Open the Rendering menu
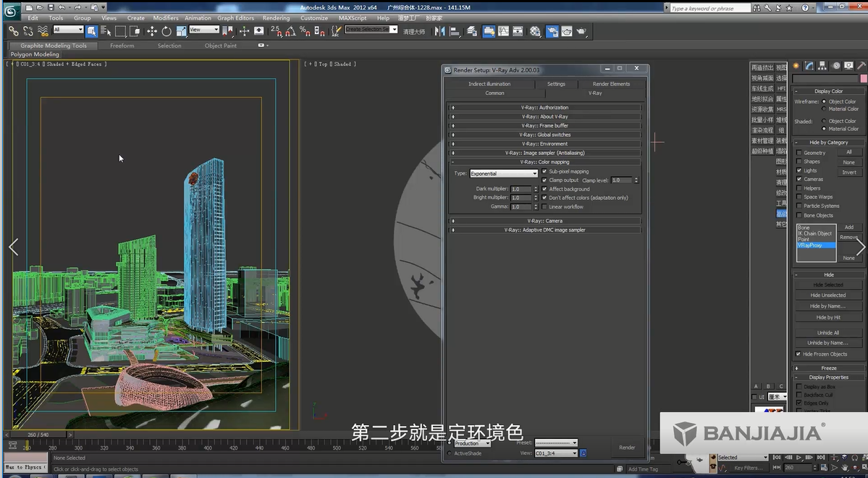The width and height of the screenshot is (868, 478). [x=277, y=17]
